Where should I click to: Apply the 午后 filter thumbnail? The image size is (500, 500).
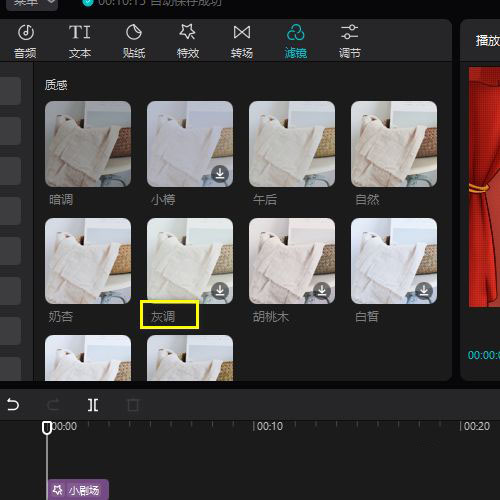tap(292, 144)
